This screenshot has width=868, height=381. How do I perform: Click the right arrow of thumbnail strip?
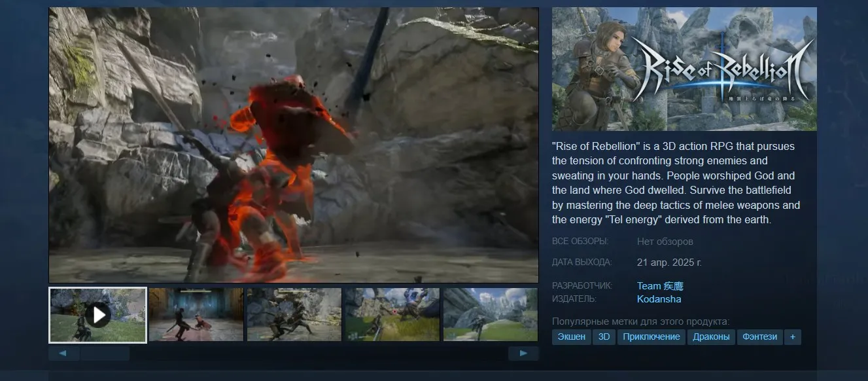[x=523, y=354]
